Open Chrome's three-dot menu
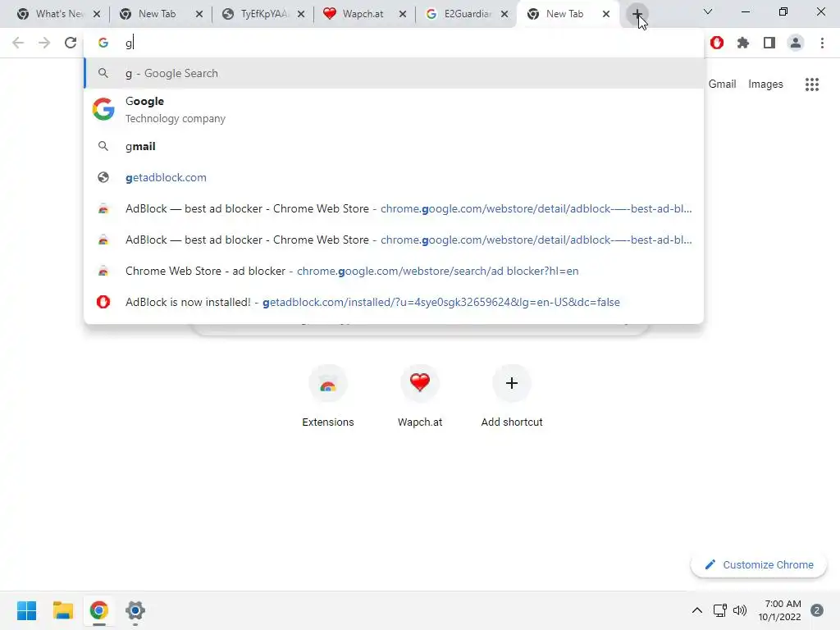Image resolution: width=840 pixels, height=630 pixels. (x=822, y=43)
